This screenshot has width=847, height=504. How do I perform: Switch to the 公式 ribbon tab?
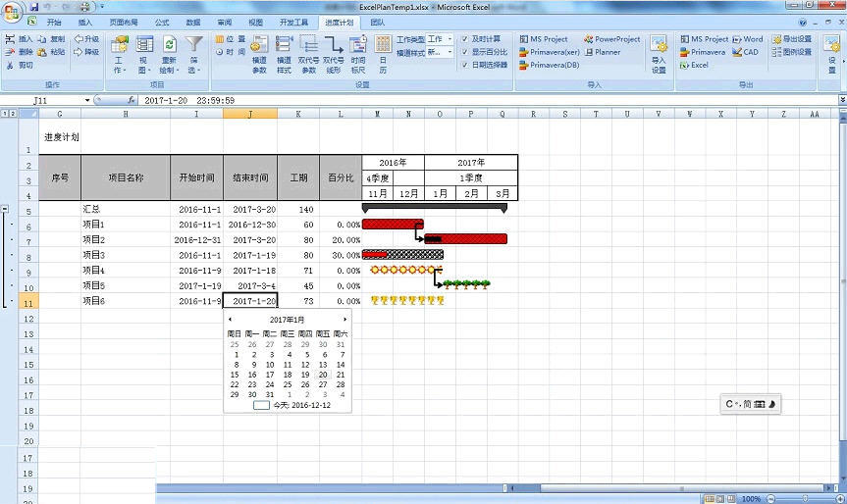[x=162, y=23]
